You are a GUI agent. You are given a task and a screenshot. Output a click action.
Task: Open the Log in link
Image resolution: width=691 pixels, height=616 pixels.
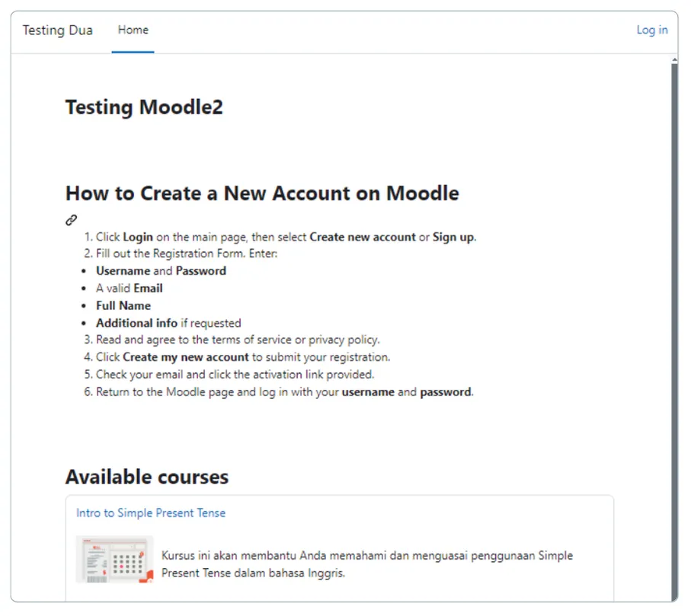[x=651, y=30]
